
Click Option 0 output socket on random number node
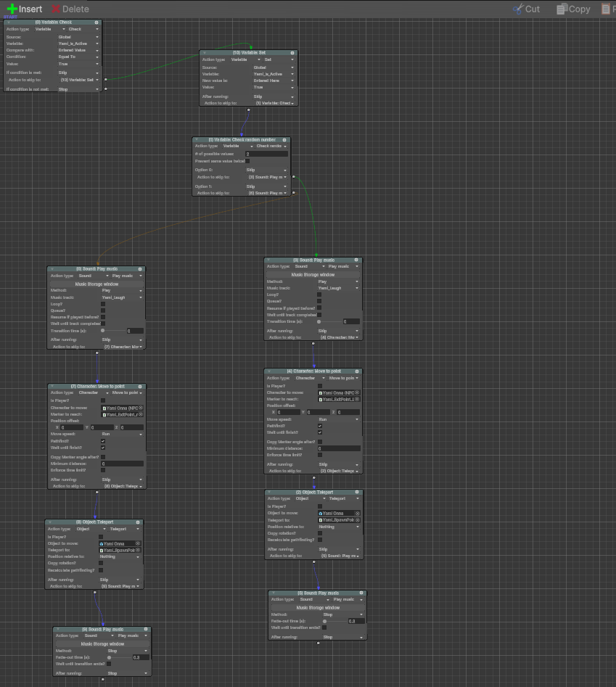pyautogui.click(x=294, y=177)
